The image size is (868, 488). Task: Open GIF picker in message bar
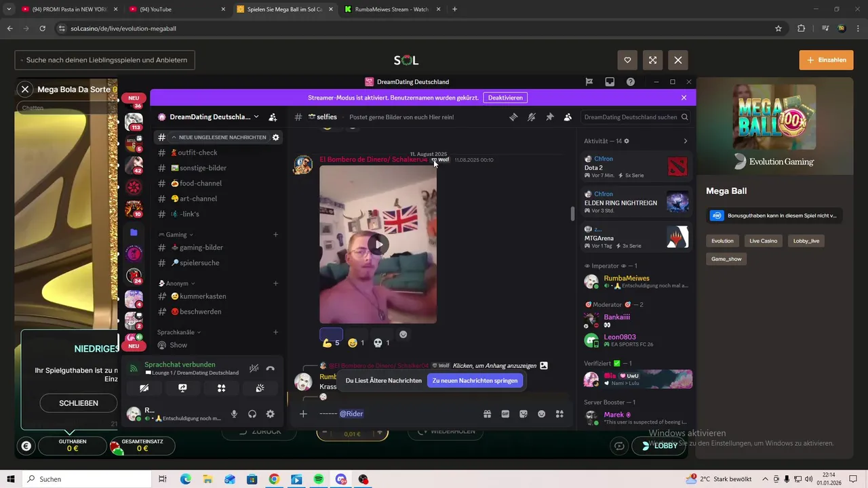505,413
